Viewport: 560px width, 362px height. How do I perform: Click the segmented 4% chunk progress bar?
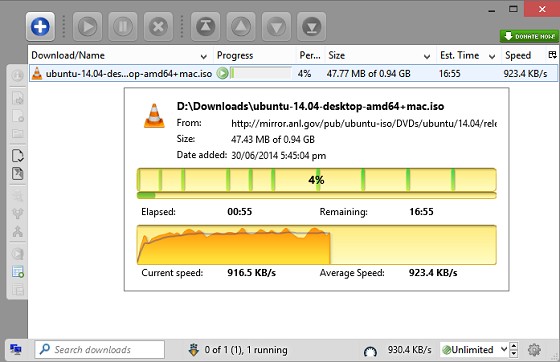point(316,180)
